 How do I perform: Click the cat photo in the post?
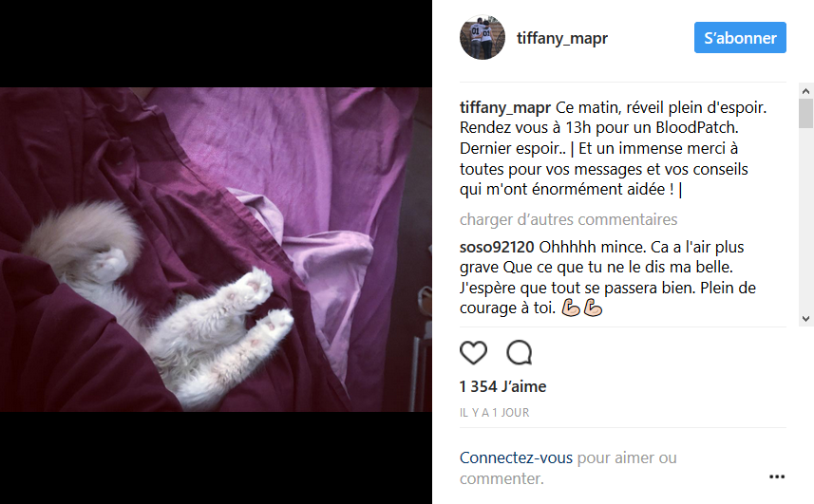216,250
